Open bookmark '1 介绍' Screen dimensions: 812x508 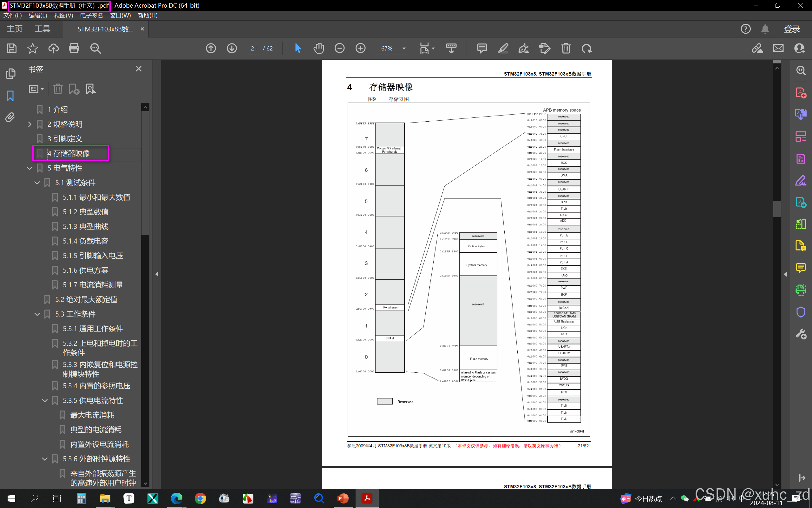(x=58, y=110)
